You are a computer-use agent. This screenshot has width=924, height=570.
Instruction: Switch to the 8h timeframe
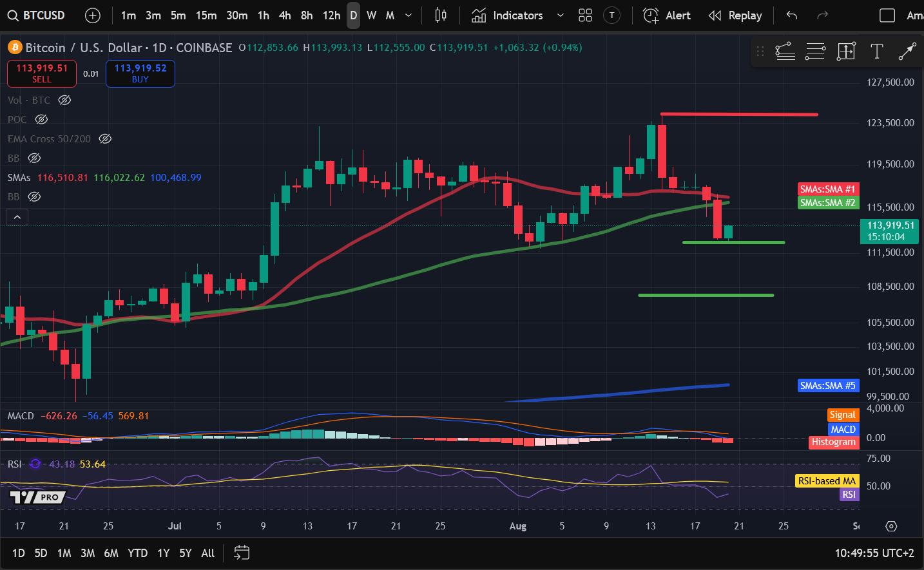307,15
